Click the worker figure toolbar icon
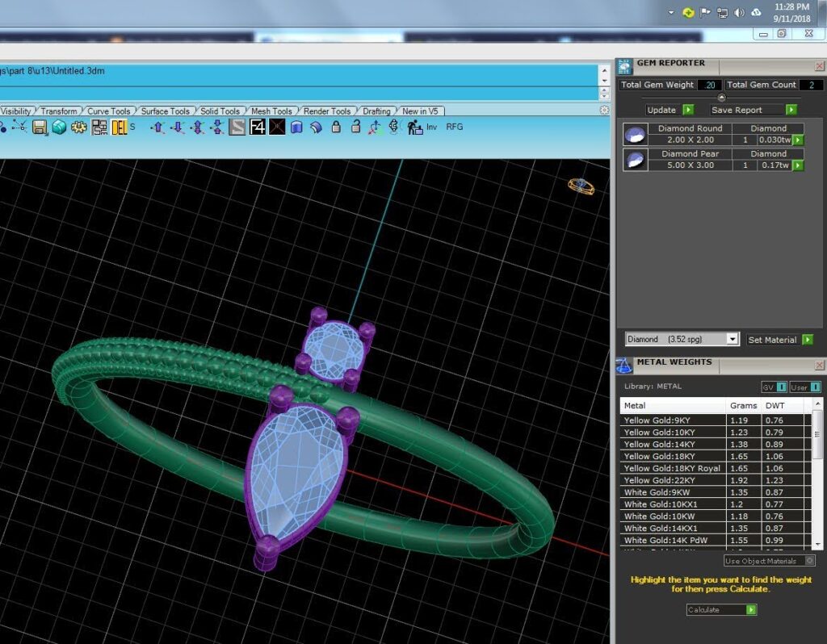Viewport: 827px width, 644px height. point(414,127)
